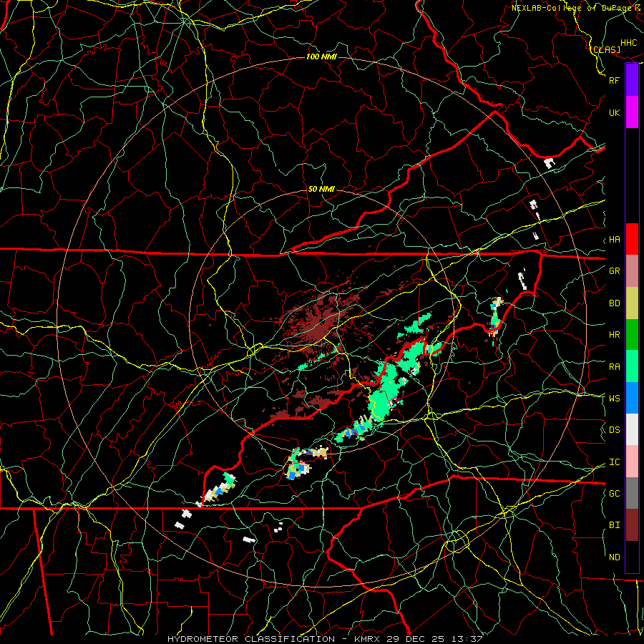
Task: Click the WS legend label
Action: coord(614,399)
